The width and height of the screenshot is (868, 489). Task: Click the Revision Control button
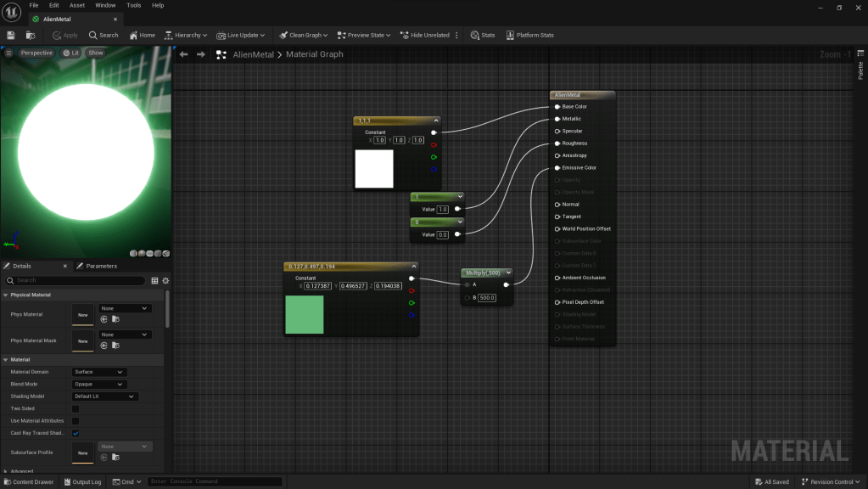point(831,481)
